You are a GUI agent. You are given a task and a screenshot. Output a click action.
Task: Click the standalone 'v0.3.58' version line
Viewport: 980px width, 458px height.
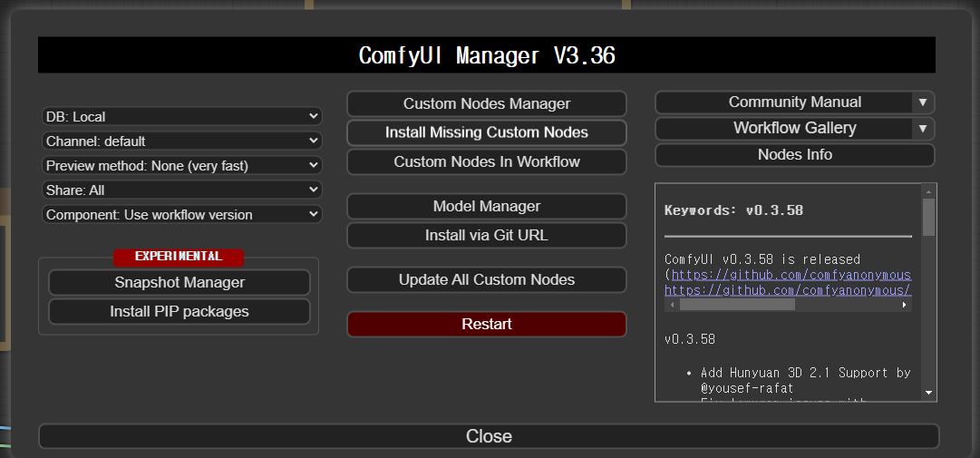[690, 340]
